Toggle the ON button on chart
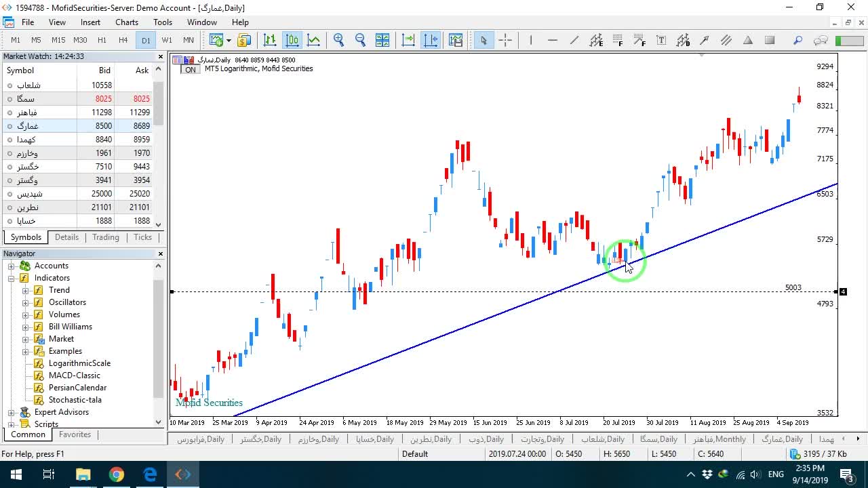Image resolution: width=868 pixels, height=488 pixels. (x=191, y=70)
